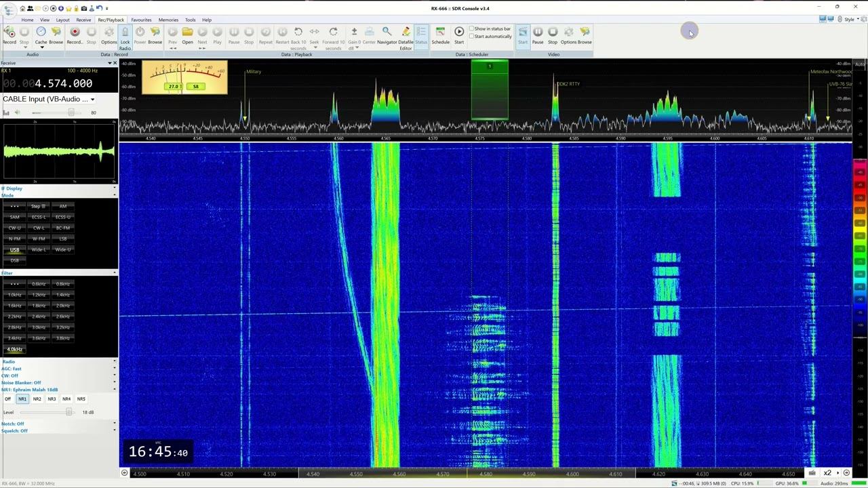Viewport: 868px width, 488px height.
Task: Open the Home ribbon tab
Action: [27, 20]
